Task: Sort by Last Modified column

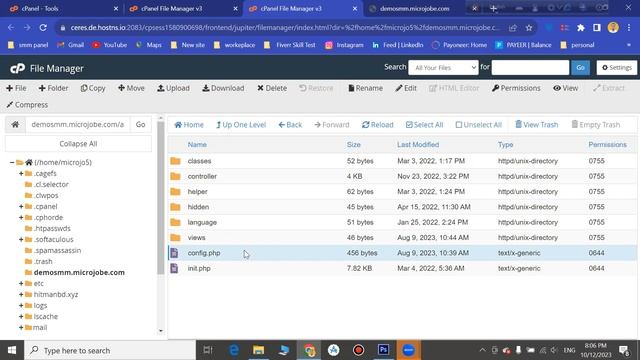Action: [x=418, y=144]
